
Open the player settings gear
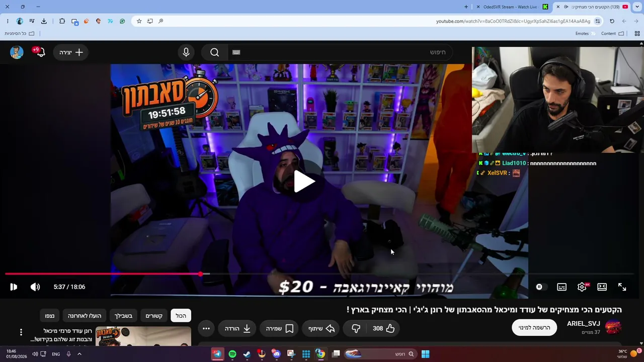click(582, 287)
